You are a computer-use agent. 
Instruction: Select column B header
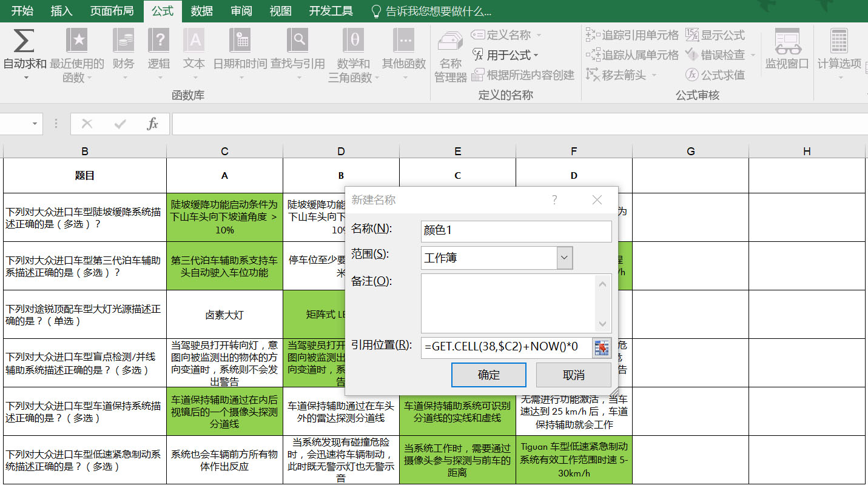[85, 152]
